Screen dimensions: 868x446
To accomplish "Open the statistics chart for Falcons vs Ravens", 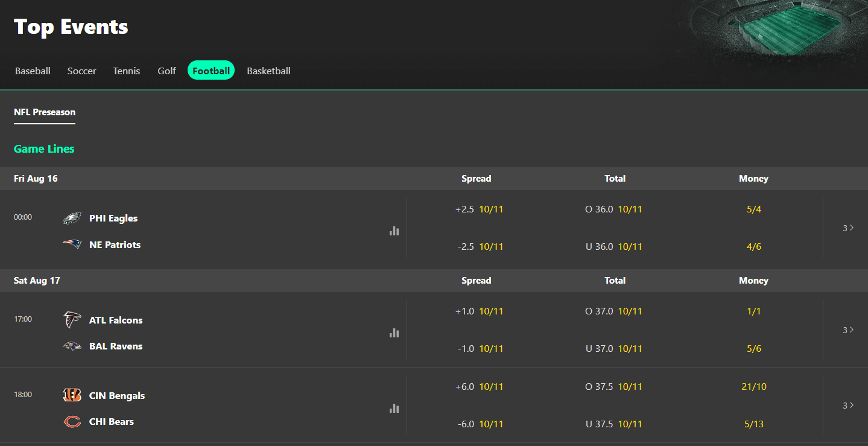I will pyautogui.click(x=394, y=333).
